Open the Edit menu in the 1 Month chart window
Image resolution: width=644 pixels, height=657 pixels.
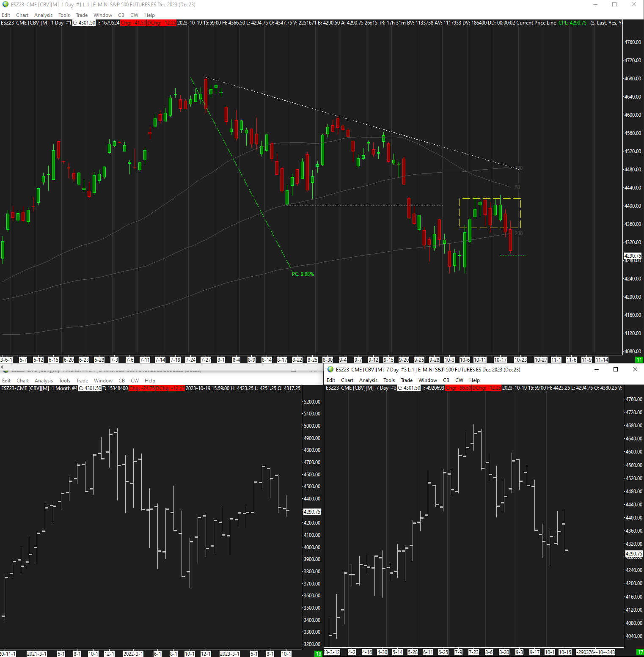tap(6, 381)
